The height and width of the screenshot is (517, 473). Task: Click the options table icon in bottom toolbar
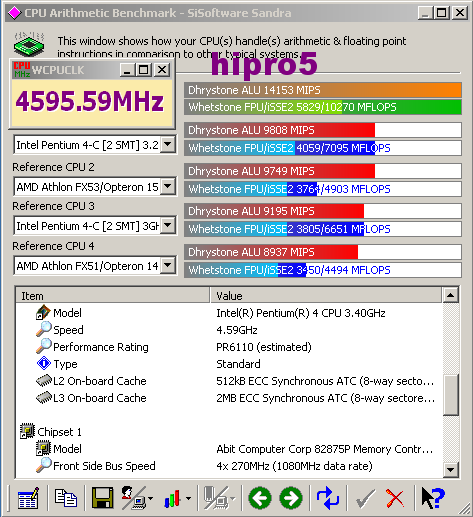pos(28,498)
